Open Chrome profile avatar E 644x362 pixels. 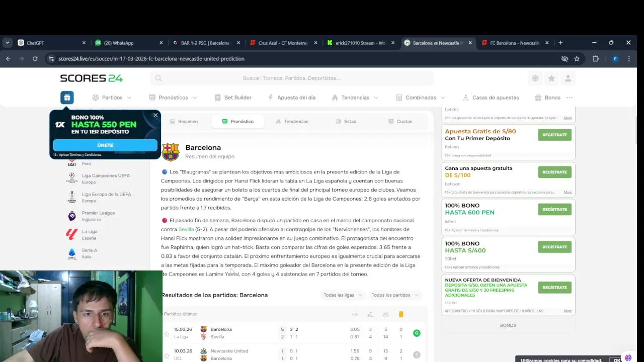click(615, 59)
